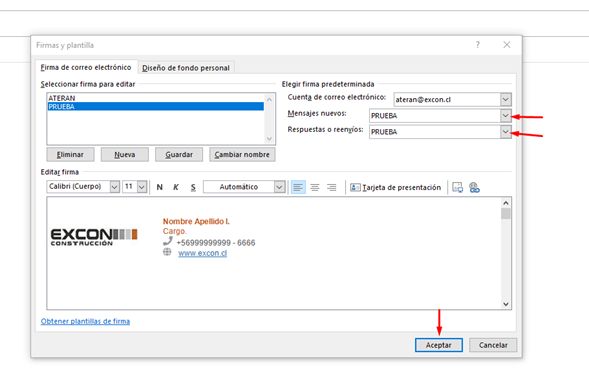Click the Cancelar button
Screen dimensions: 589x389
[493, 345]
